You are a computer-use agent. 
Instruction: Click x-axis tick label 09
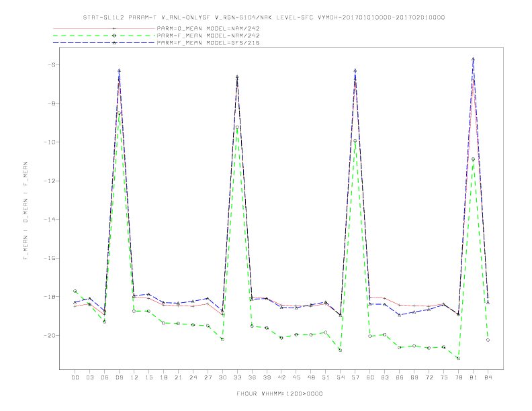[119, 377]
